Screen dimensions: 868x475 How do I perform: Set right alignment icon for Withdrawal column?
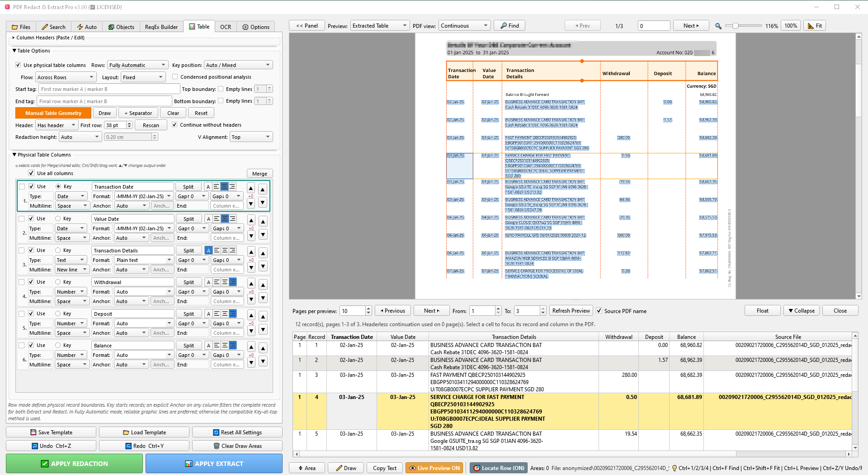pyautogui.click(x=233, y=282)
